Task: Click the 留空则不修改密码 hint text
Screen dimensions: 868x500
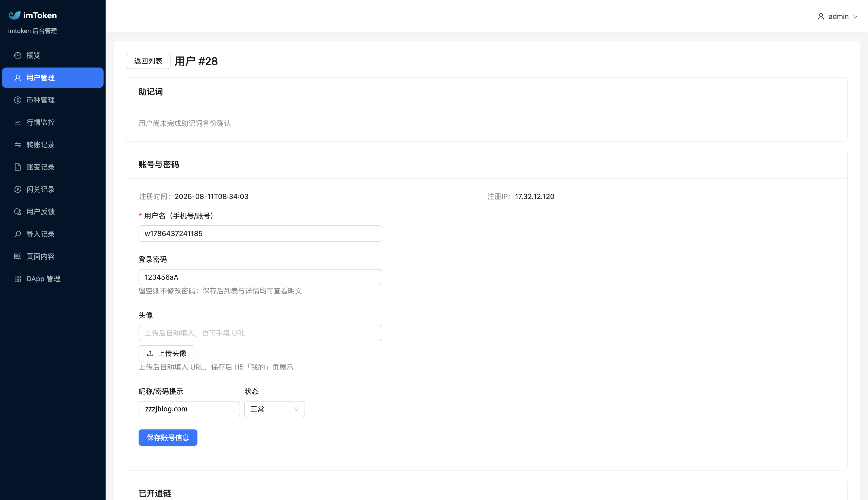Action: [221, 291]
